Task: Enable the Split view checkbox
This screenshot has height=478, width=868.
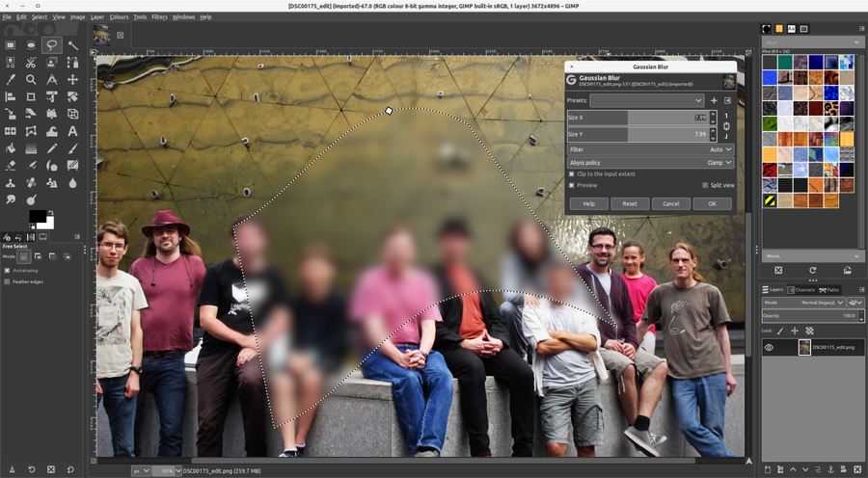Action: pos(705,185)
